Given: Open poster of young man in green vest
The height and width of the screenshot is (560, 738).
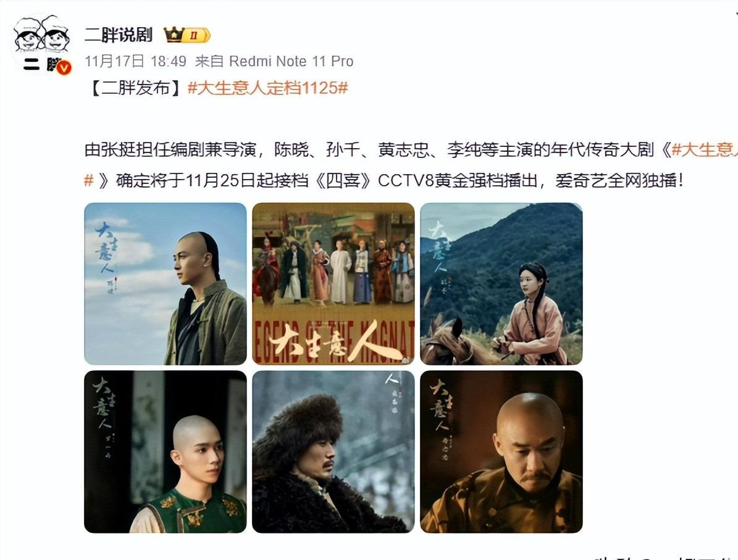Looking at the screenshot, I should (x=166, y=452).
